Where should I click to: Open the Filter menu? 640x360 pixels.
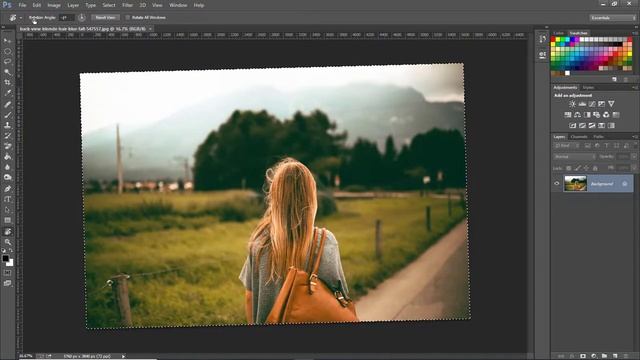[128, 5]
